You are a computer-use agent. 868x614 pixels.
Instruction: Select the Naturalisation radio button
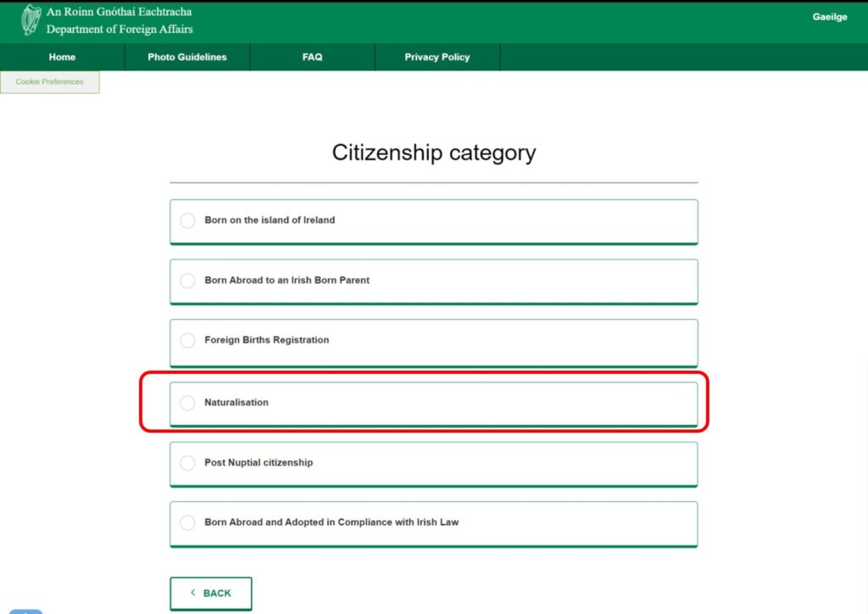pyautogui.click(x=187, y=403)
